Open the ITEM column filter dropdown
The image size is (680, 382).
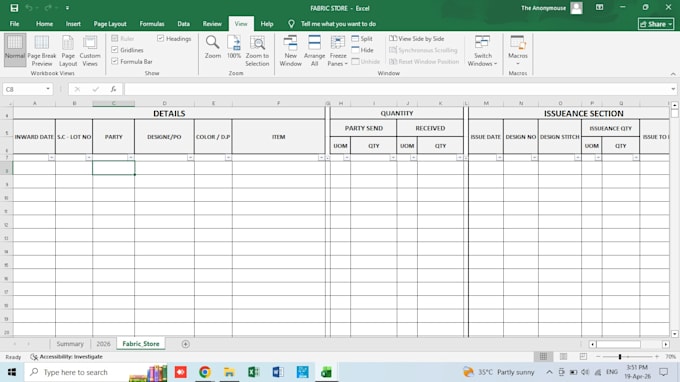[321, 157]
